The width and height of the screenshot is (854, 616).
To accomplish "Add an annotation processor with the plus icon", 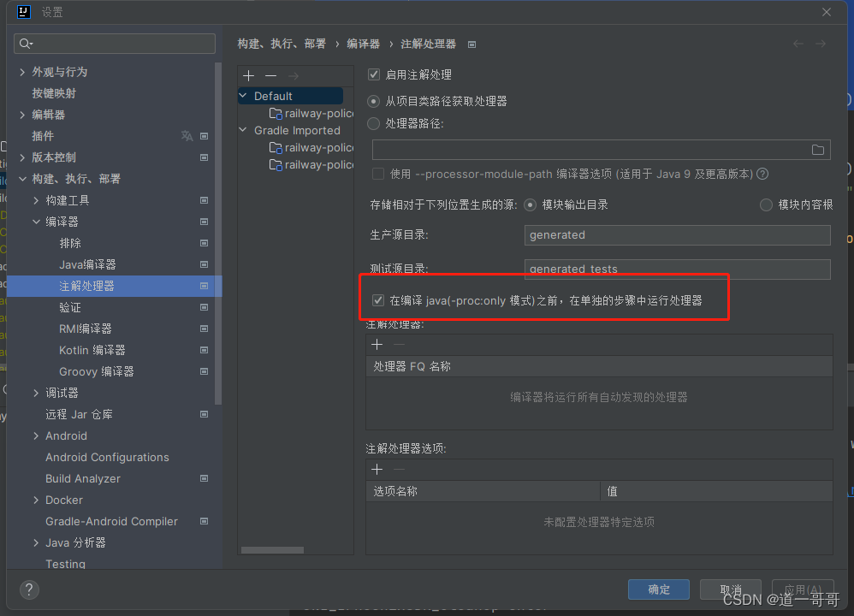I will [x=377, y=344].
